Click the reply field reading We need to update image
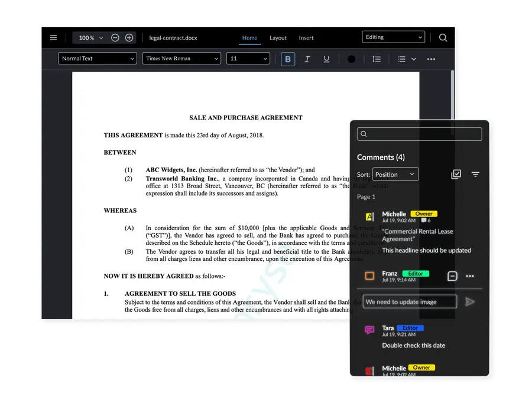 [410, 302]
